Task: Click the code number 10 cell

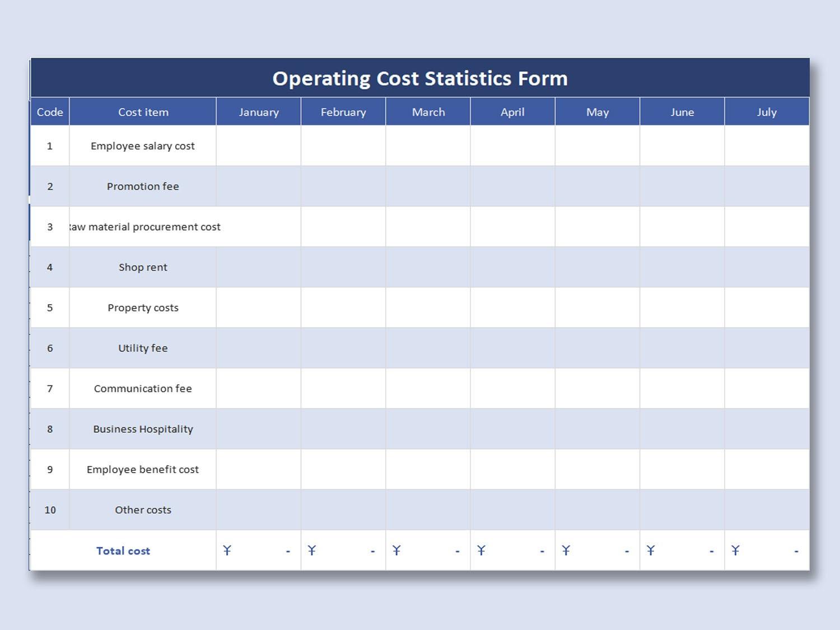Action: [50, 510]
